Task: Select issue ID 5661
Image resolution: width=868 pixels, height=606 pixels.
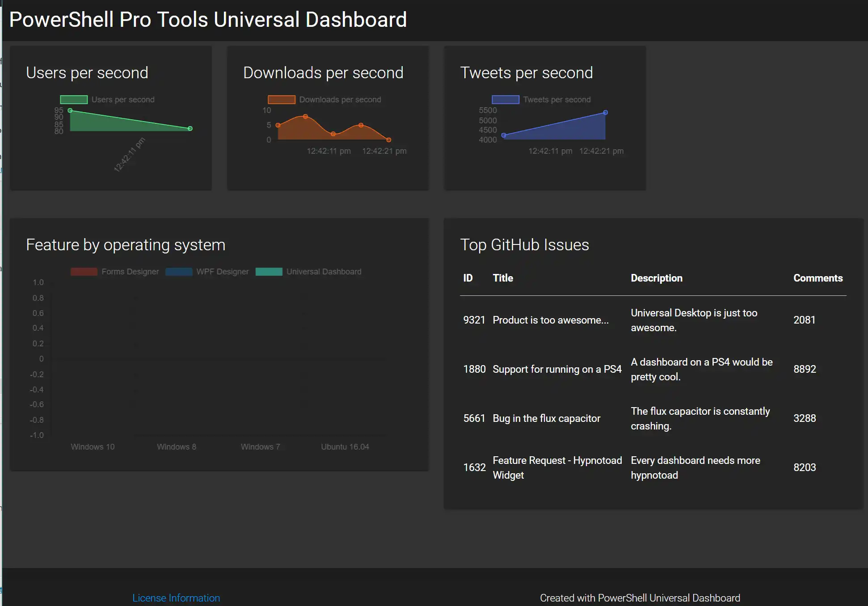Action: click(474, 418)
